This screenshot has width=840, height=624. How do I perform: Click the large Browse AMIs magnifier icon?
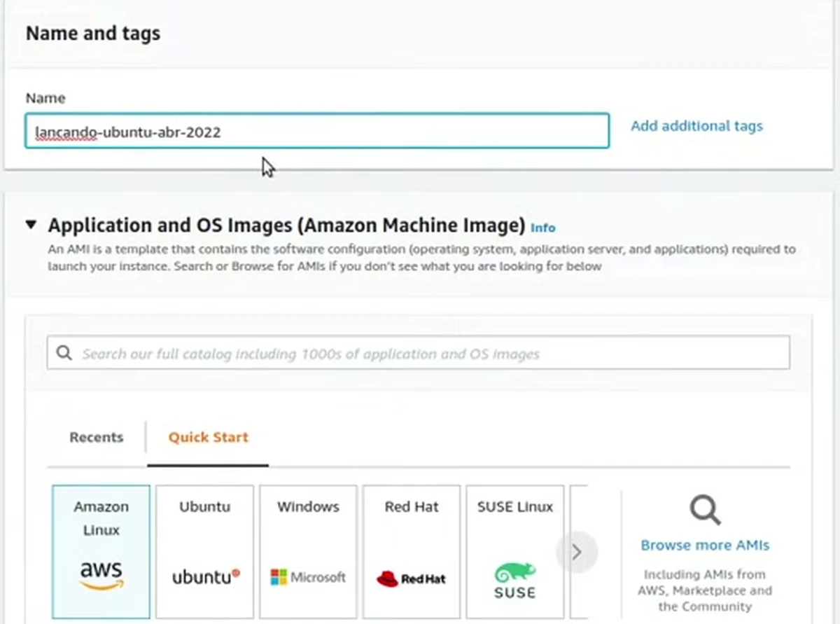[x=705, y=511]
